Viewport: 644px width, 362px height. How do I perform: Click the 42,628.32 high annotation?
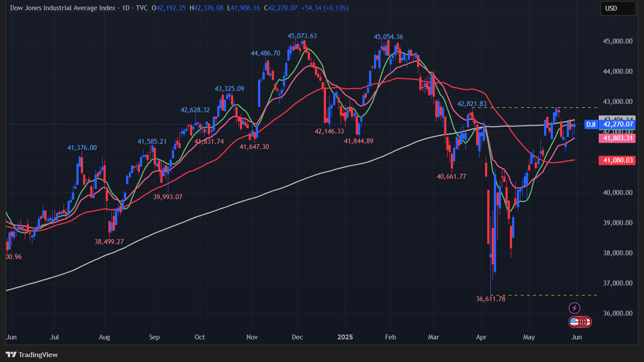point(195,110)
